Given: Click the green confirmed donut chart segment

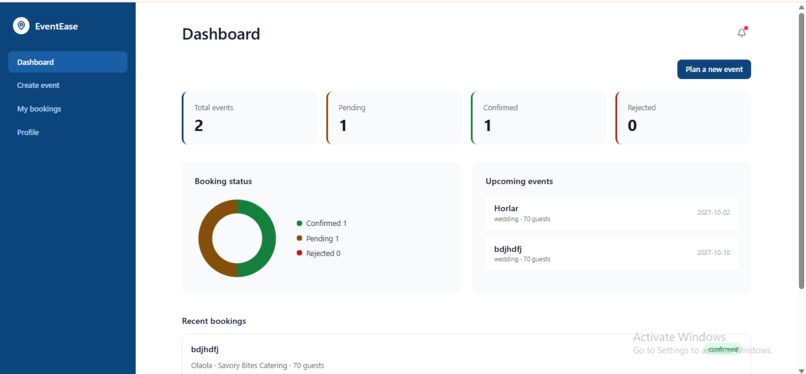Looking at the screenshot, I should click(269, 238).
